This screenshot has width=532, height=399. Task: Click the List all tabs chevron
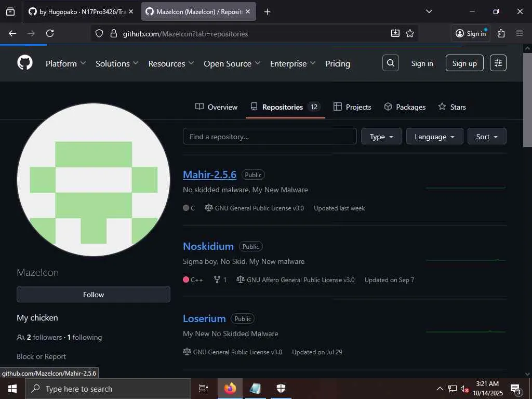[429, 11]
